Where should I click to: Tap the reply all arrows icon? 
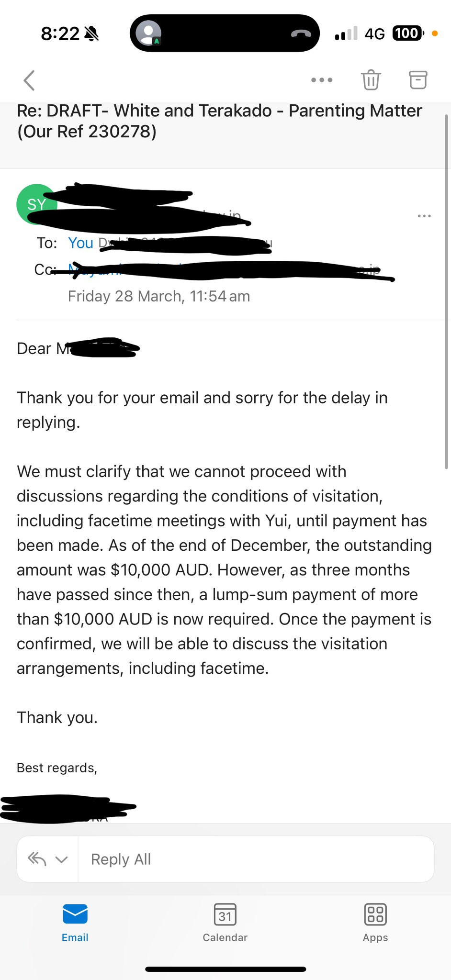[37, 859]
